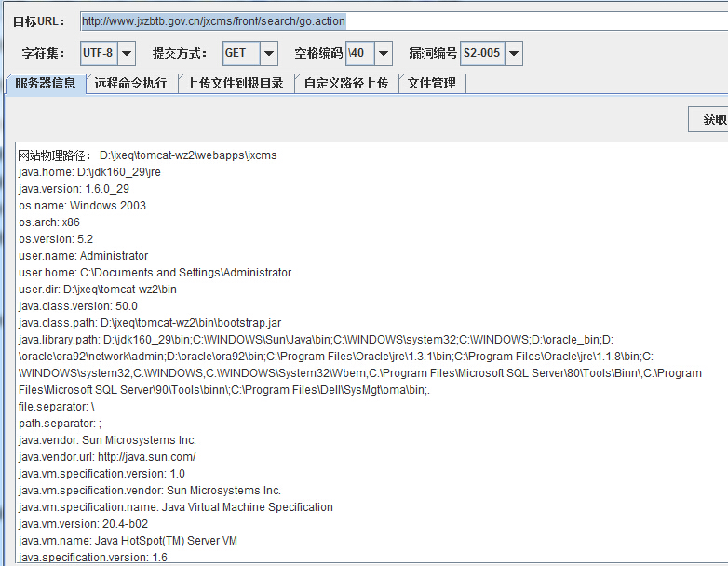Click the java.vendor.url line
This screenshot has height=566, width=728.
click(107, 457)
